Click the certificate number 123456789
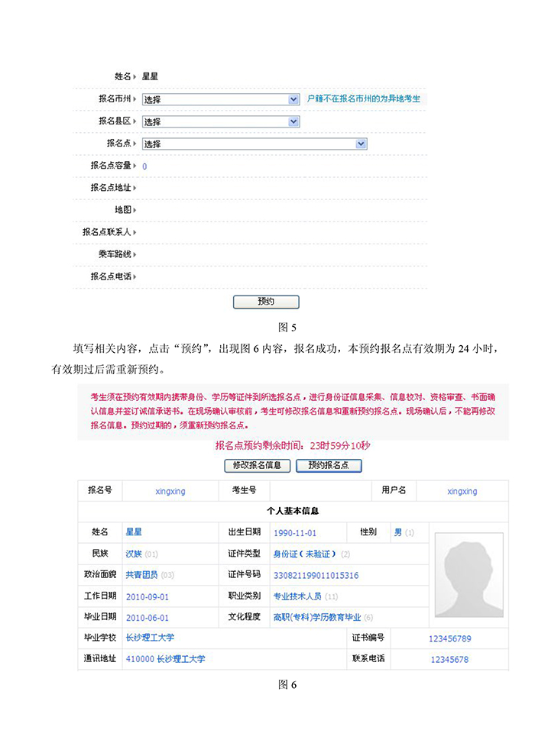535x756 pixels. click(449, 638)
